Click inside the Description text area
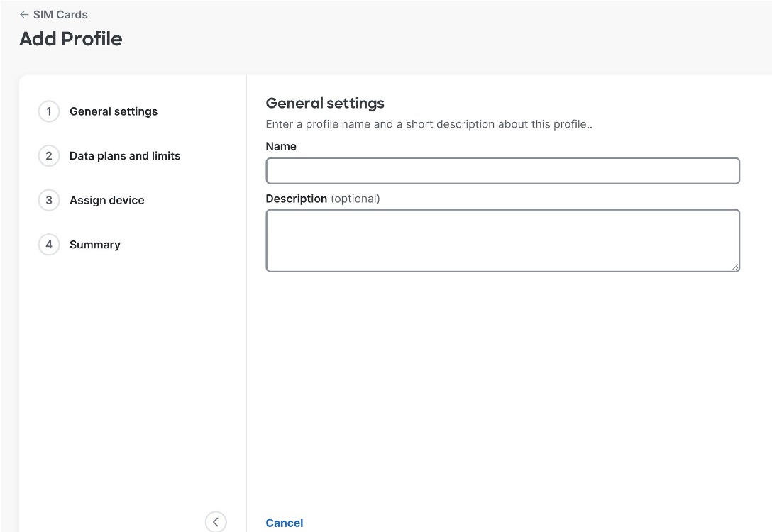The width and height of the screenshot is (772, 532). click(x=502, y=240)
